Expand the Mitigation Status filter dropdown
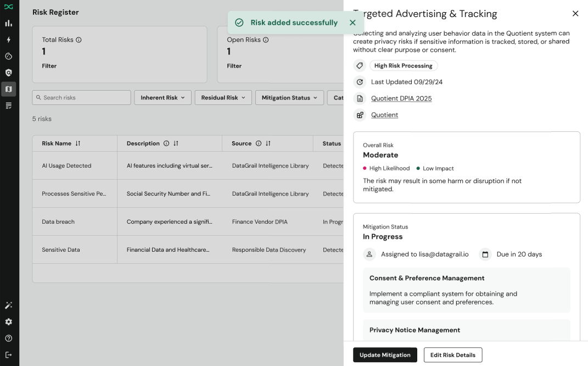Image resolution: width=588 pixels, height=366 pixels. (289, 98)
